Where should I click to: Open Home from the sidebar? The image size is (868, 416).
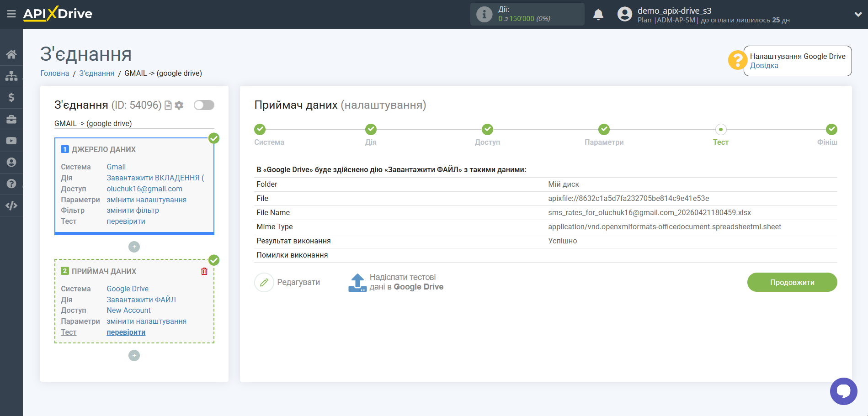click(11, 54)
